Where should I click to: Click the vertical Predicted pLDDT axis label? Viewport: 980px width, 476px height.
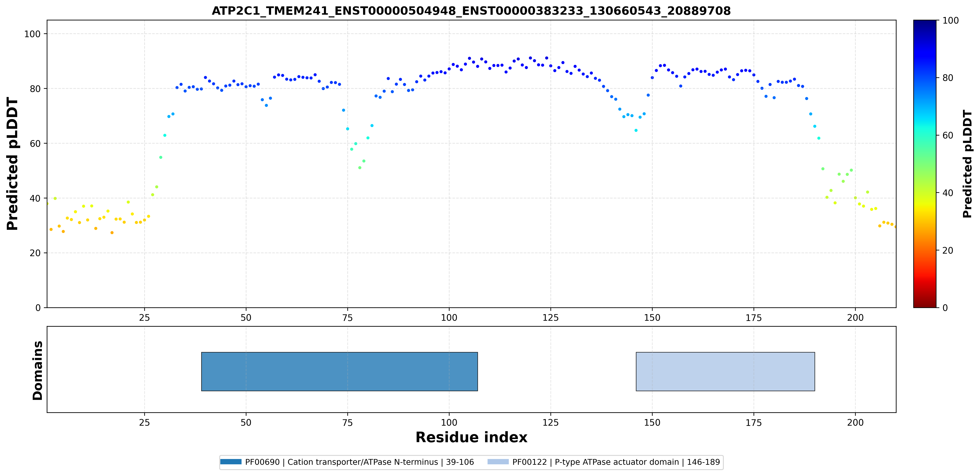click(13, 164)
